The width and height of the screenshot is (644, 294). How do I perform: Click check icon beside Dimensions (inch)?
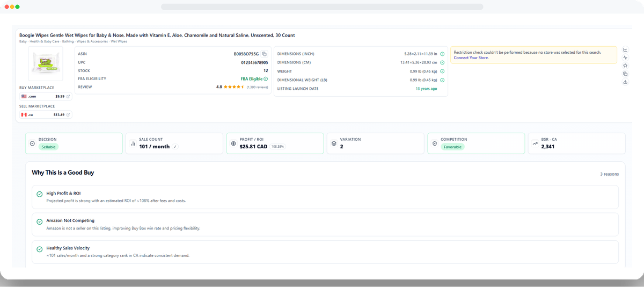click(x=442, y=54)
